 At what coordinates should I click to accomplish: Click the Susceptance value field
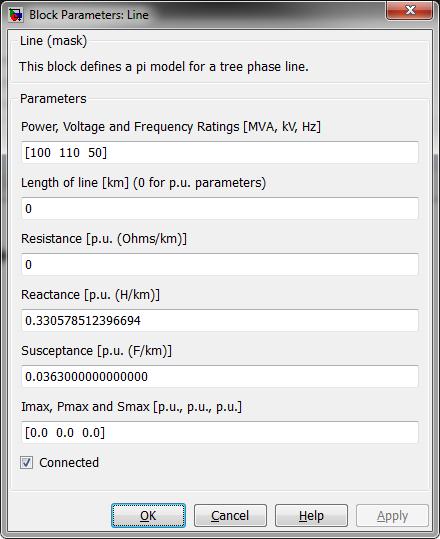click(x=220, y=376)
